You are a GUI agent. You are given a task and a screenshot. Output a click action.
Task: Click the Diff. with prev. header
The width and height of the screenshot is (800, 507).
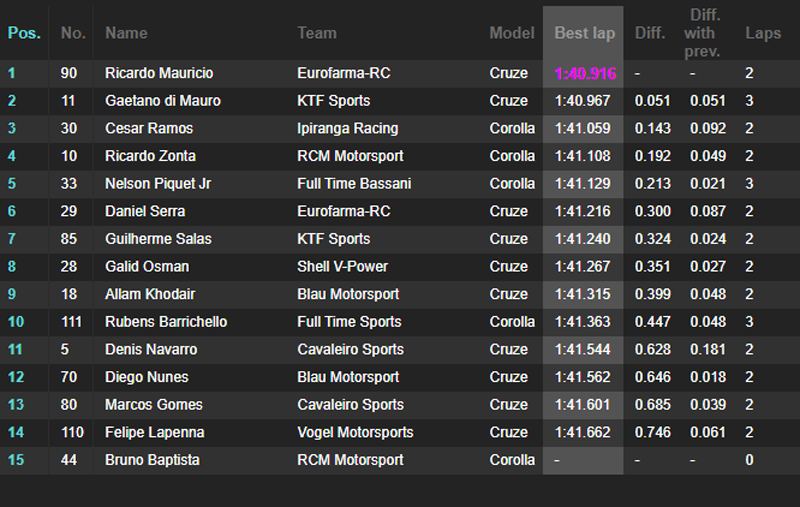click(x=702, y=33)
